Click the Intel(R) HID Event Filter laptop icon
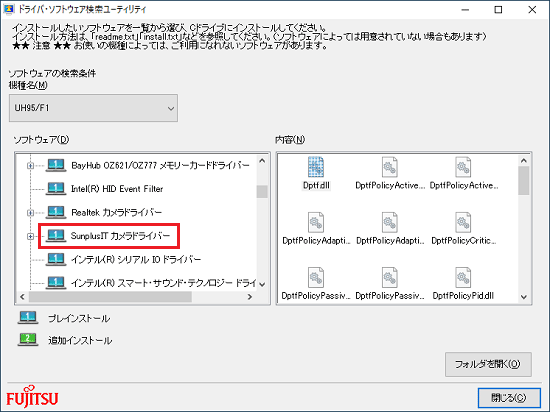550x412 pixels. [56, 189]
